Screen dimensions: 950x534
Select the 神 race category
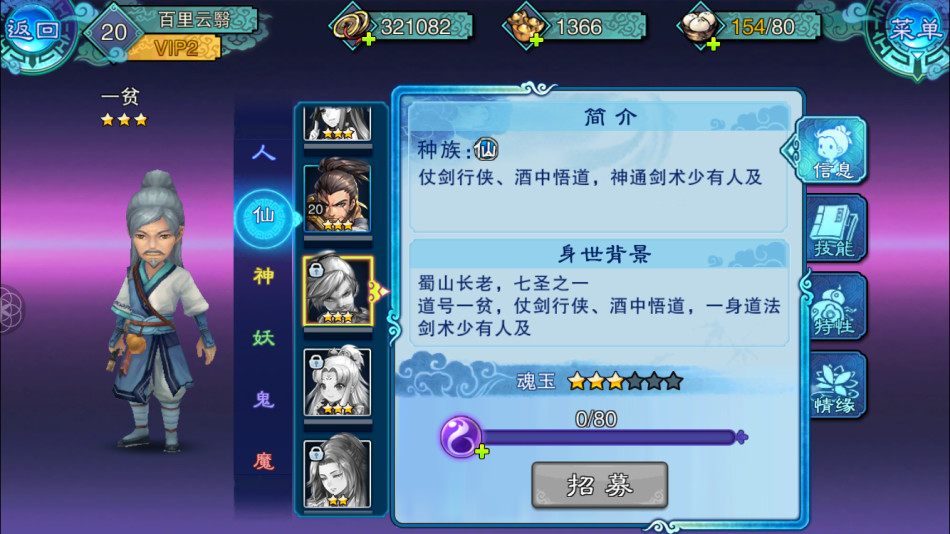264,276
